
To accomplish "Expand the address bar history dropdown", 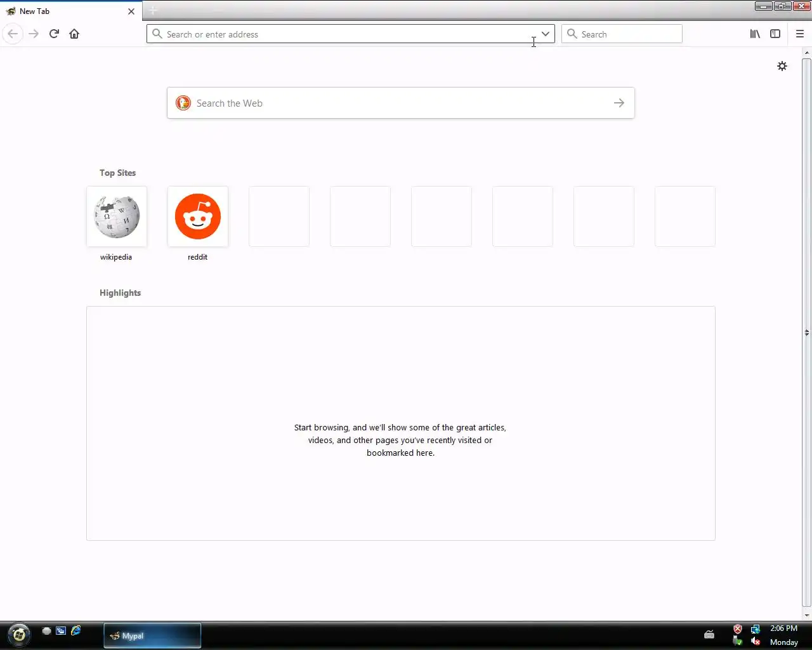I will point(545,34).
